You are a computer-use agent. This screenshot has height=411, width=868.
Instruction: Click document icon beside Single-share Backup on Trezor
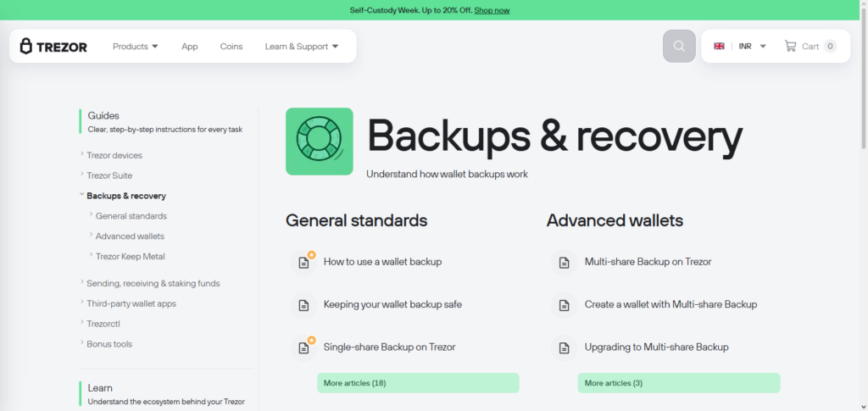pyautogui.click(x=304, y=348)
